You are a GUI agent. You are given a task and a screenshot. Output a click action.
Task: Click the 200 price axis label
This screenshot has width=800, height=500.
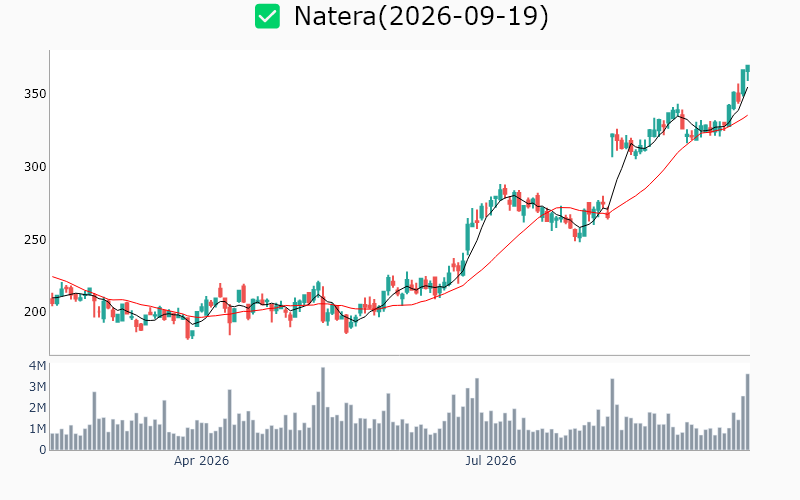35,312
